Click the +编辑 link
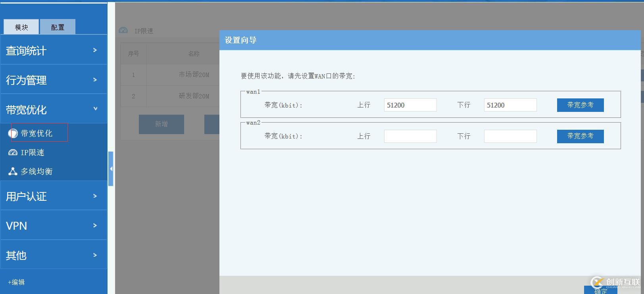The image size is (644, 294). tap(16, 282)
